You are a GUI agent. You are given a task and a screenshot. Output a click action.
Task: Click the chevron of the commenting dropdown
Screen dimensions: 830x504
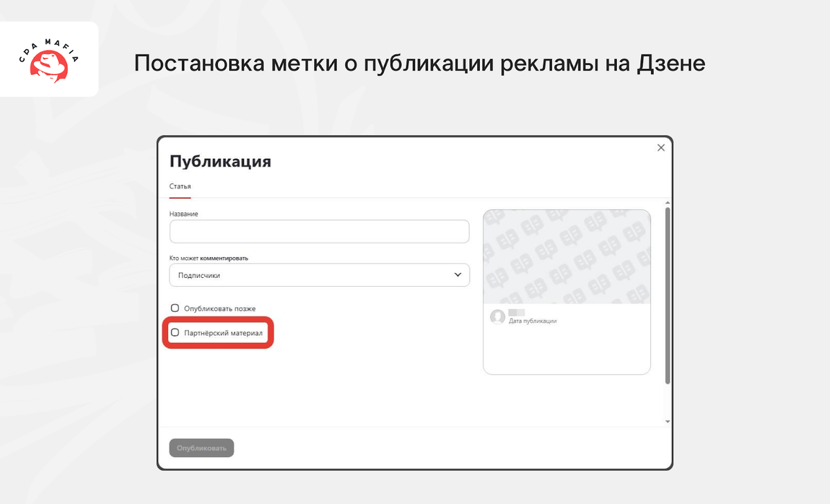456,274
